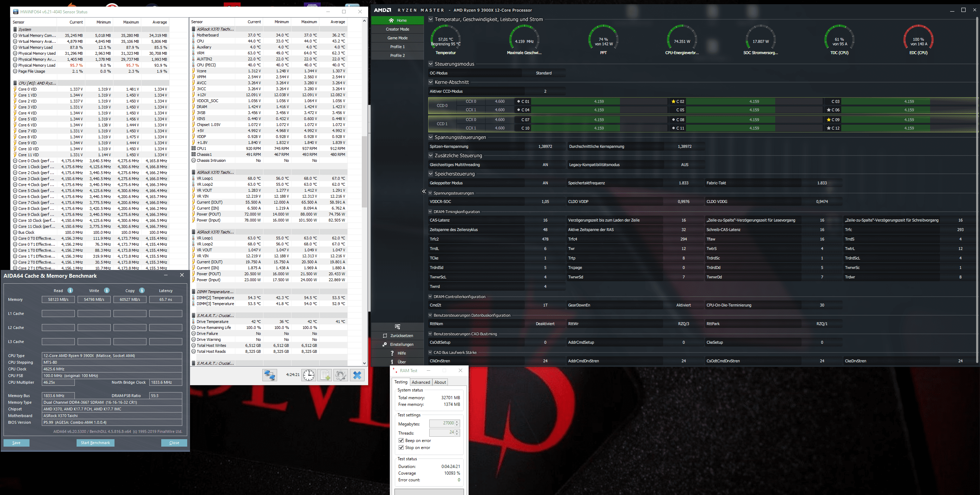Select Testing tab in RAM Test
The image size is (980, 495).
point(400,382)
